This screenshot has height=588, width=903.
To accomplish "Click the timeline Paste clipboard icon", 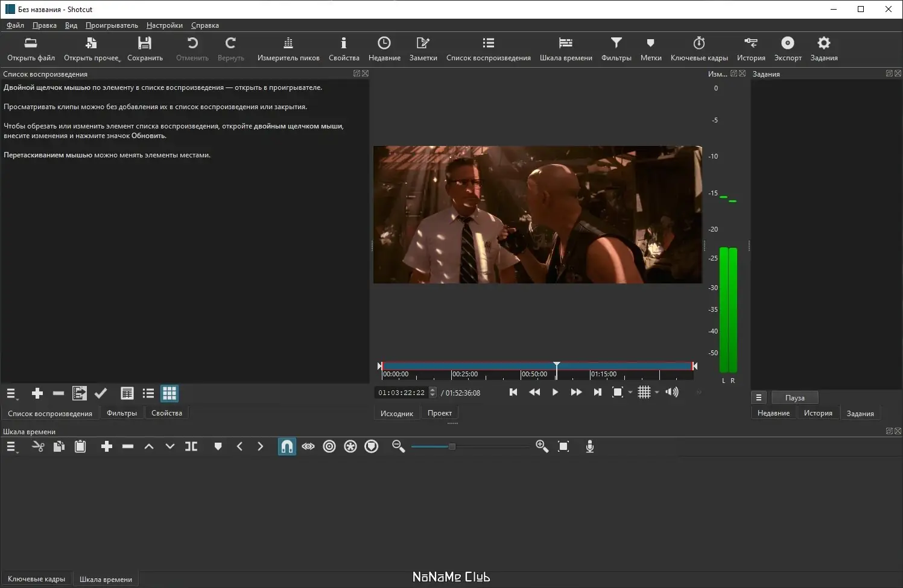I will (80, 447).
